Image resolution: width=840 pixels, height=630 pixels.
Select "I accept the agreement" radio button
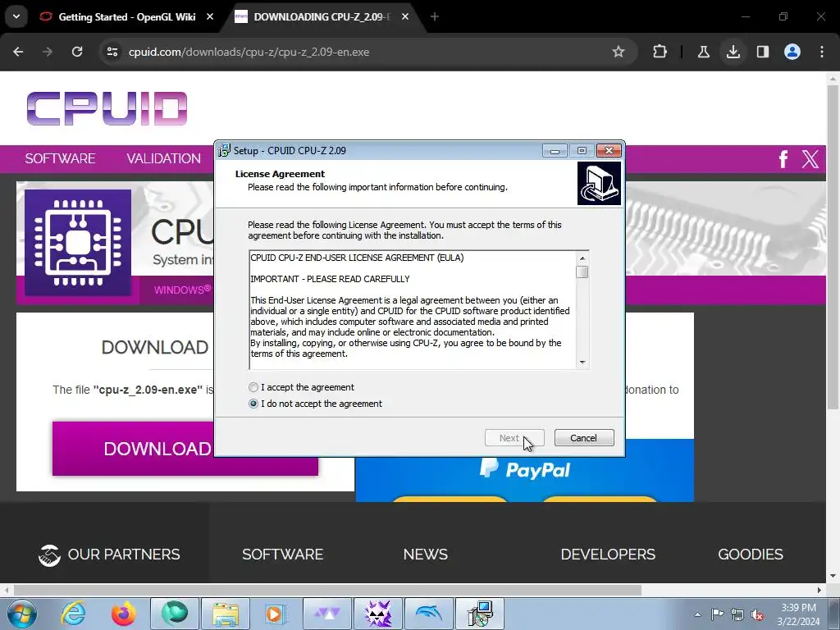coord(253,387)
